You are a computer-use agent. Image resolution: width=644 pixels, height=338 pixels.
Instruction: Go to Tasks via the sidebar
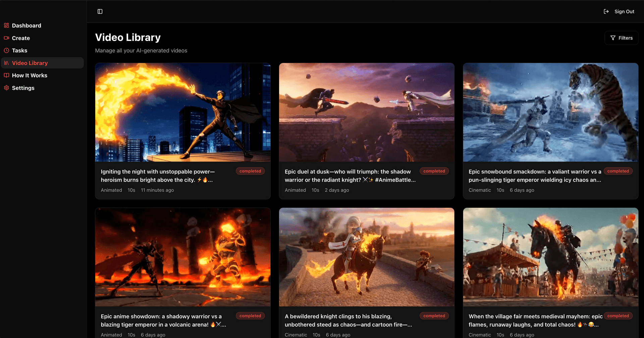[19, 50]
